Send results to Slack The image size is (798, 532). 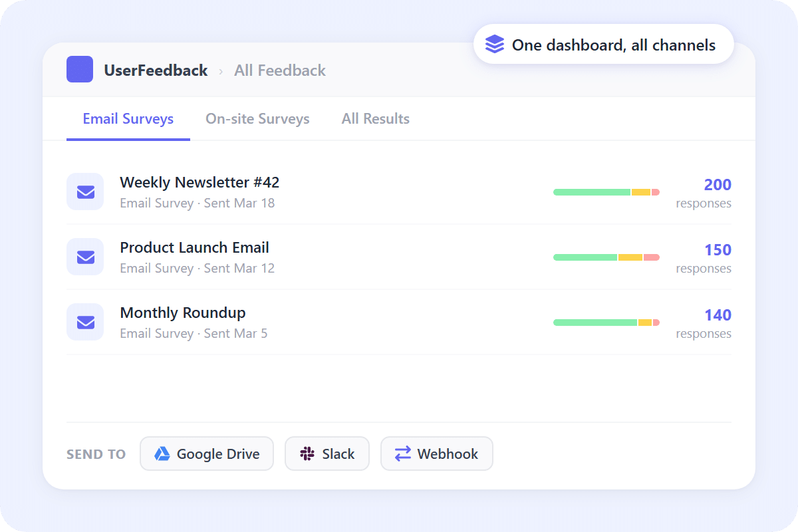point(327,454)
